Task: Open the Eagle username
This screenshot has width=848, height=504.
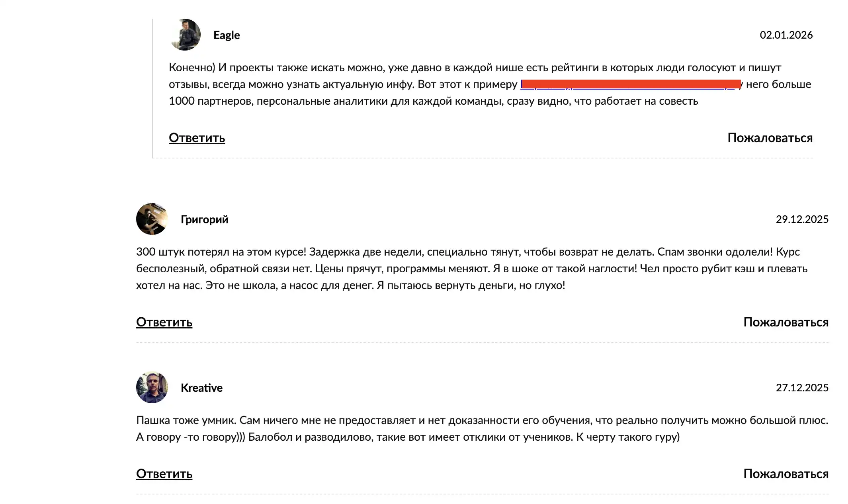Action: (x=227, y=35)
